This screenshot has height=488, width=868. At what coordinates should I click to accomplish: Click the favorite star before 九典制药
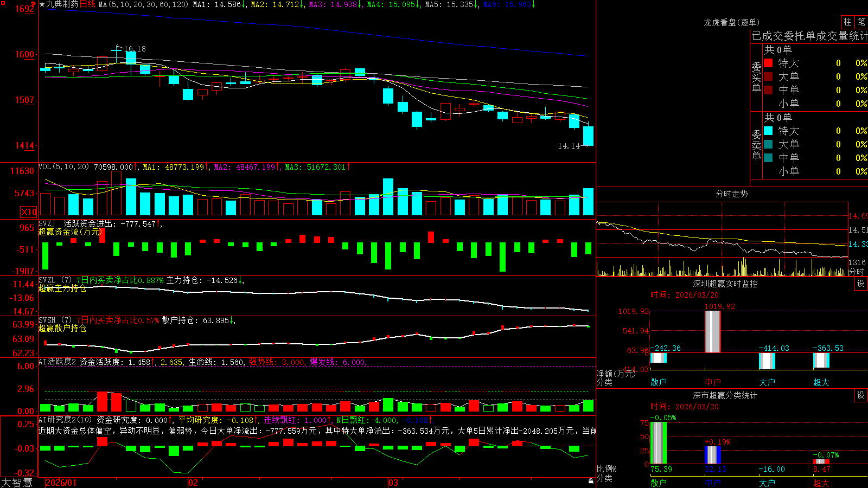(x=42, y=4)
